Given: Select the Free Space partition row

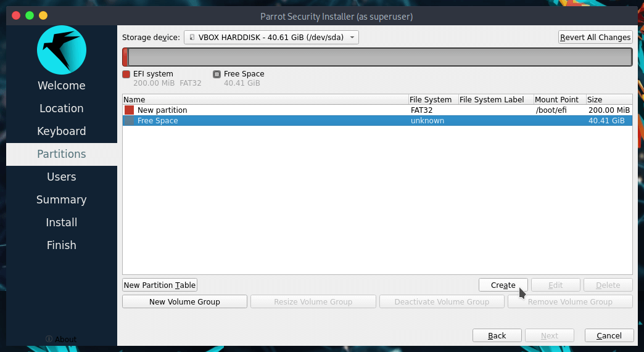Looking at the screenshot, I should [377, 121].
